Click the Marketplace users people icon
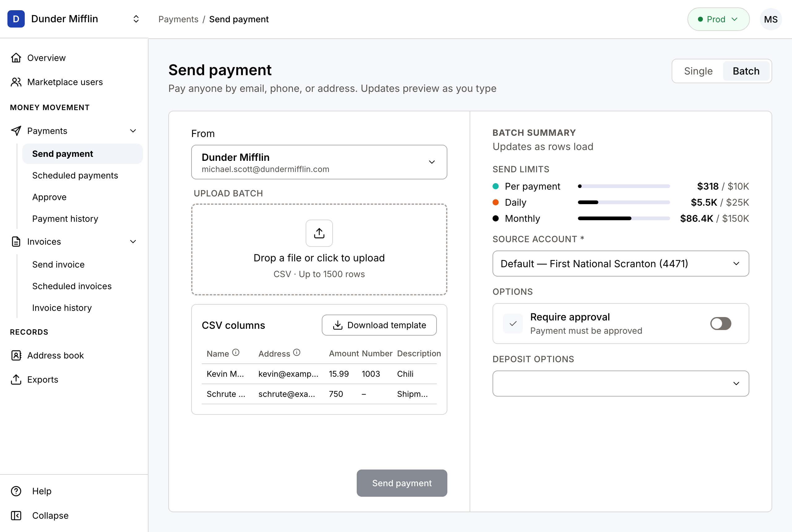792x532 pixels. [x=16, y=82]
